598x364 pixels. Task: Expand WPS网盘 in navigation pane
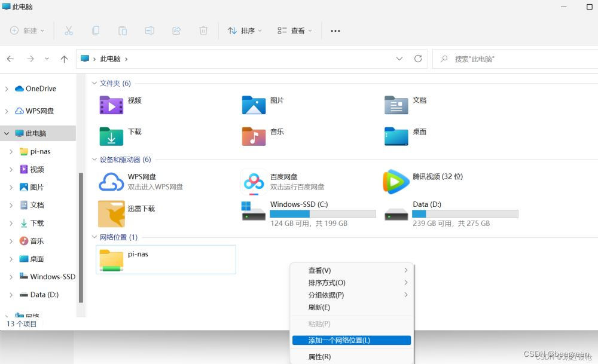(x=7, y=111)
